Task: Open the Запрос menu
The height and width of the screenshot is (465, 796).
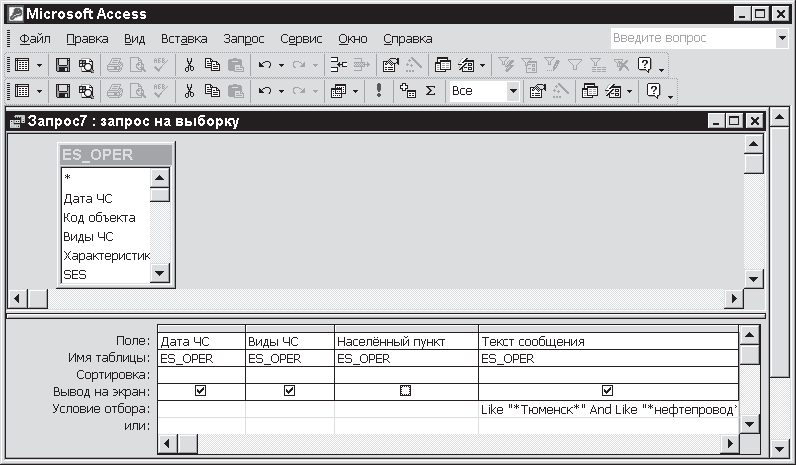Action: pyautogui.click(x=244, y=39)
